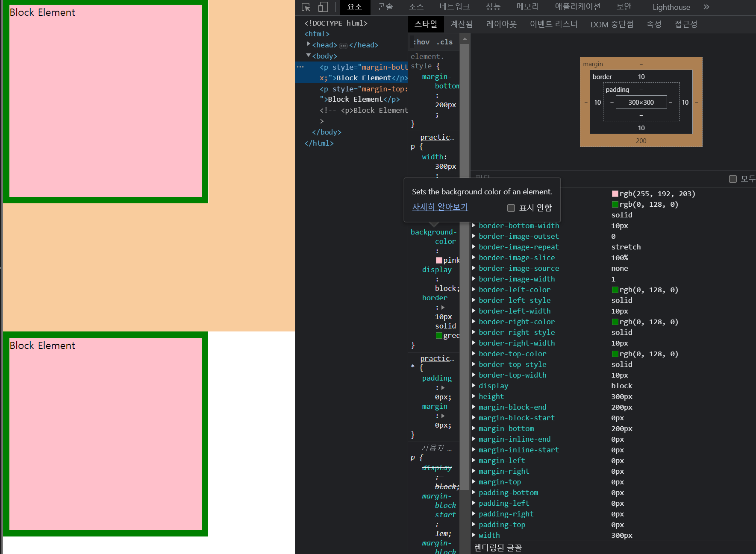This screenshot has width=756, height=554.
Task: Click the computed border-image-repeat value stretch
Action: [626, 247]
